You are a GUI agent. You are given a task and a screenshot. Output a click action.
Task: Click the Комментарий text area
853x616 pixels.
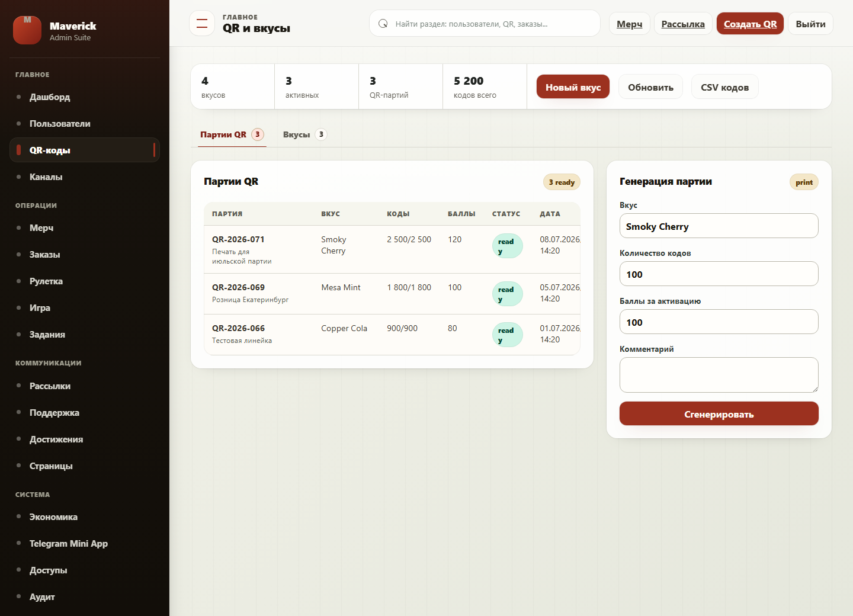(x=719, y=375)
